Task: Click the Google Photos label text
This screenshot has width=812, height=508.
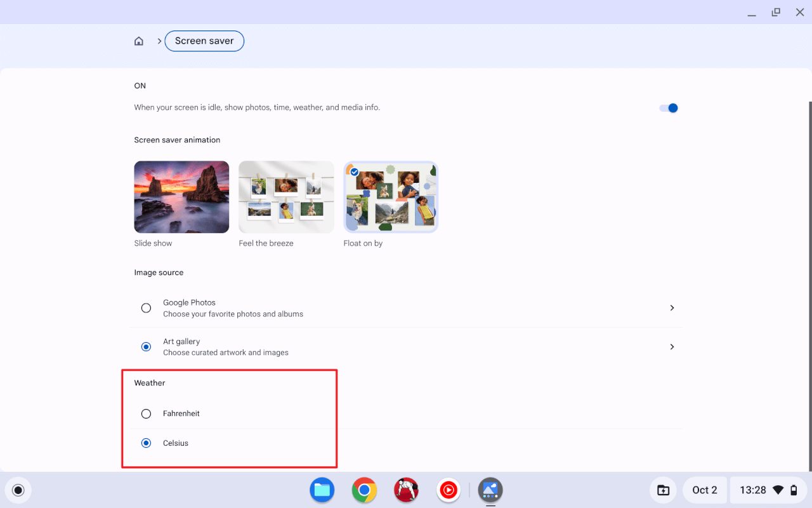Action: 189,303
